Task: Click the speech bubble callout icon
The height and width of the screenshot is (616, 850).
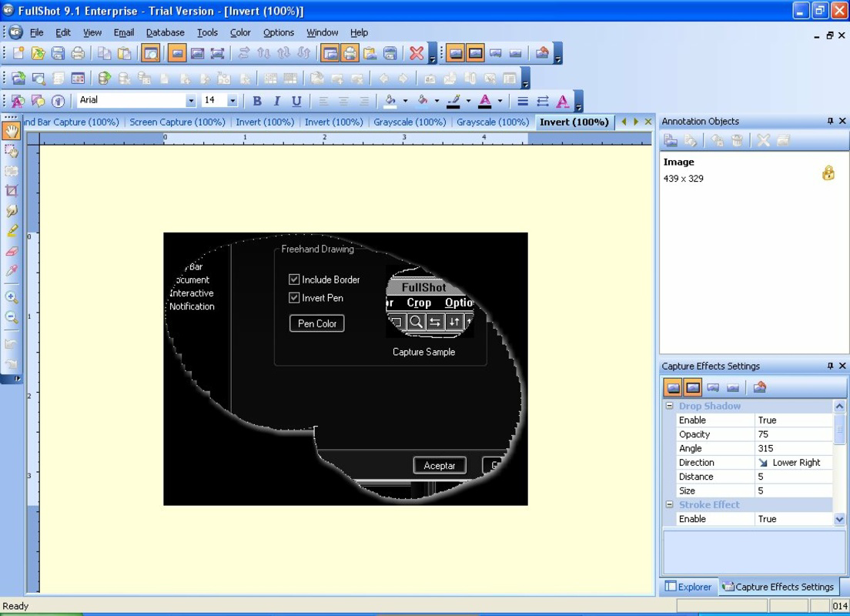Action: pyautogui.click(x=38, y=101)
